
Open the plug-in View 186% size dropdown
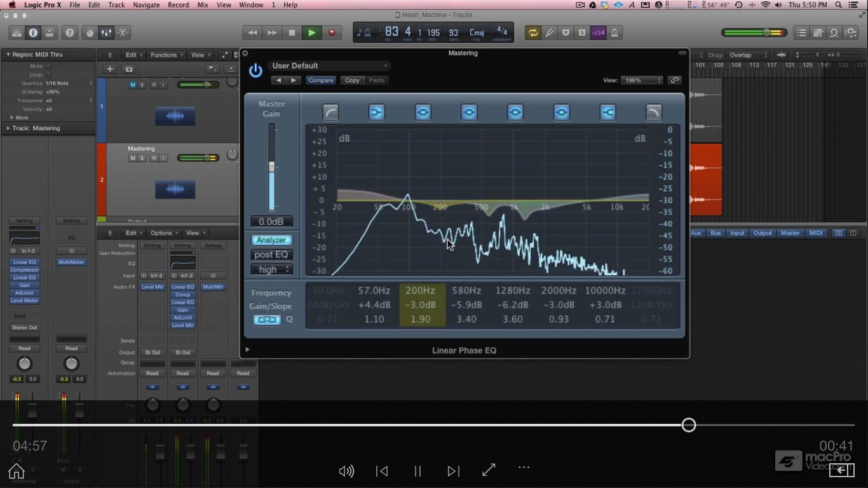tap(641, 80)
